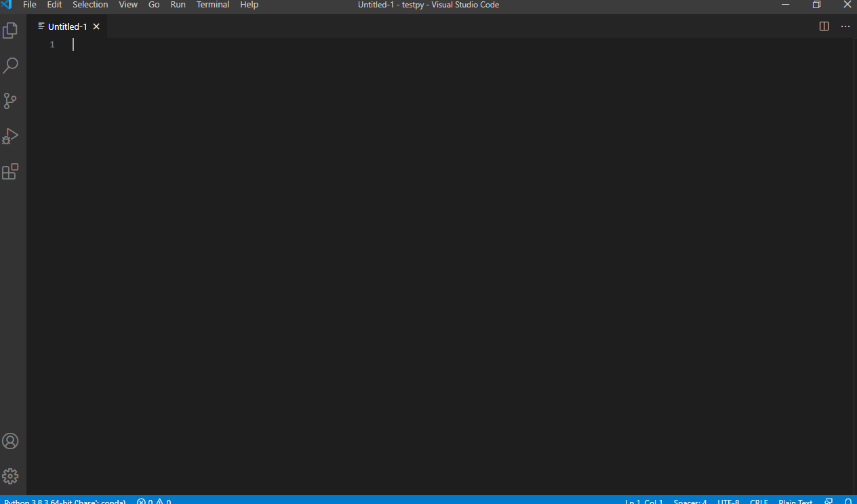Select the Python 3.8.3 interpreter in status bar
The height and width of the screenshot is (504, 857).
65,502
